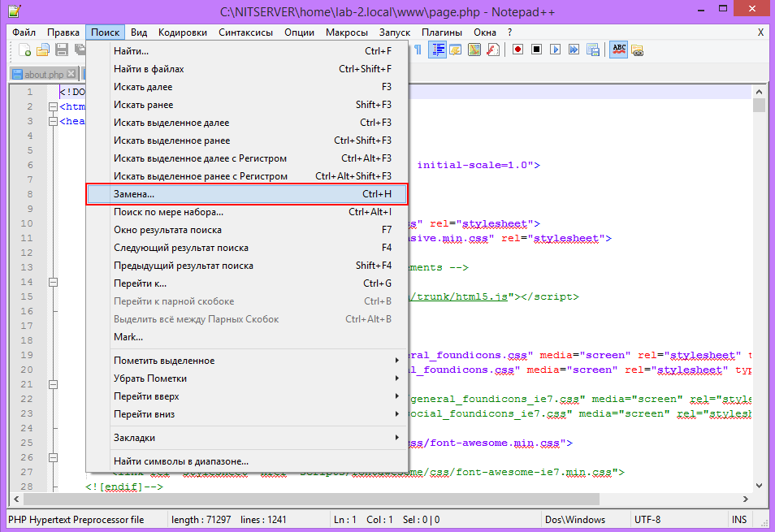
Task: Click the macro Playback icon
Action: pyautogui.click(x=556, y=50)
